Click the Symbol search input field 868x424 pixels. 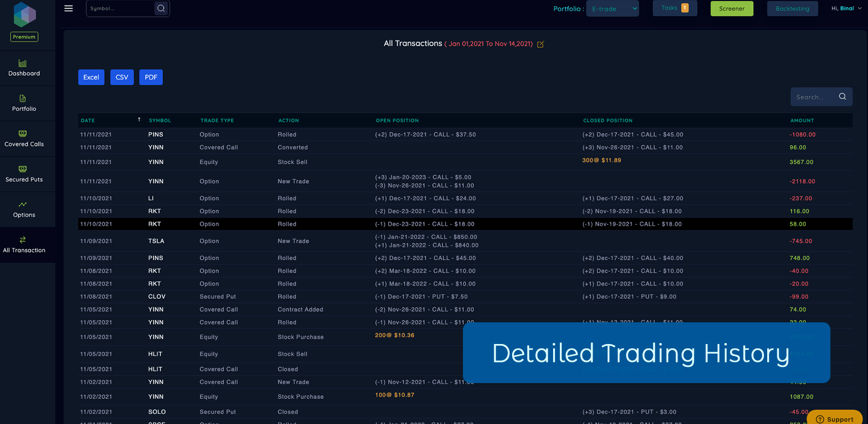coord(121,9)
